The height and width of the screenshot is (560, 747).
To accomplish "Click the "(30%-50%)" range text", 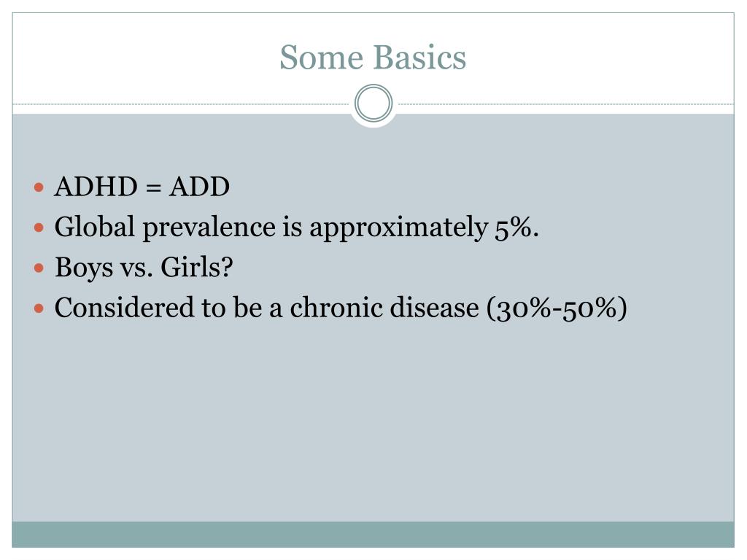I will click(x=557, y=308).
